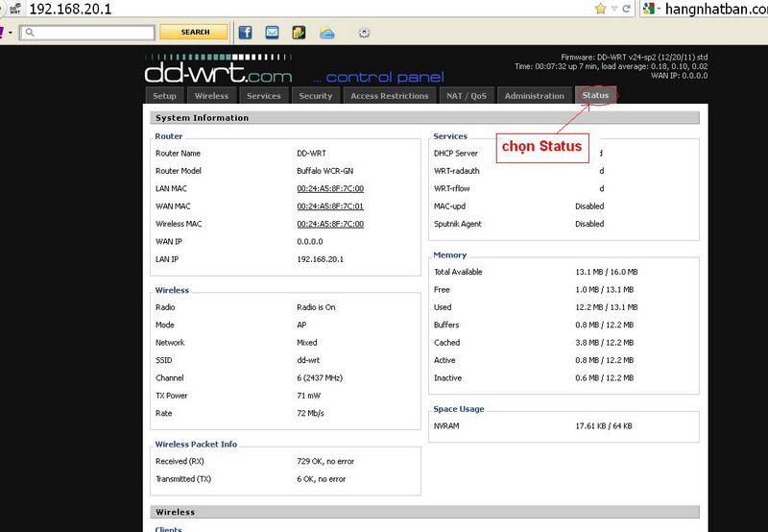Click Transmitted (TX) value 6 OK
This screenshot has width=768, height=532.
[321, 478]
